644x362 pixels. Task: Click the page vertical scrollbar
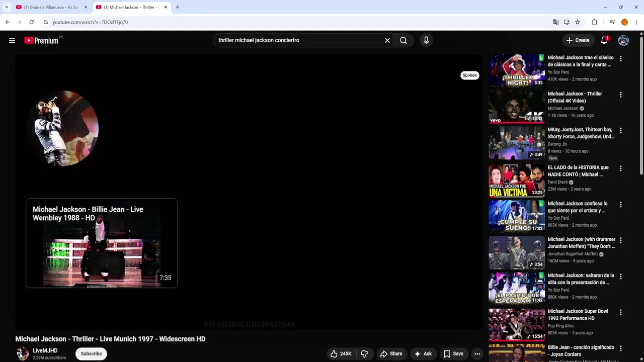point(641,106)
